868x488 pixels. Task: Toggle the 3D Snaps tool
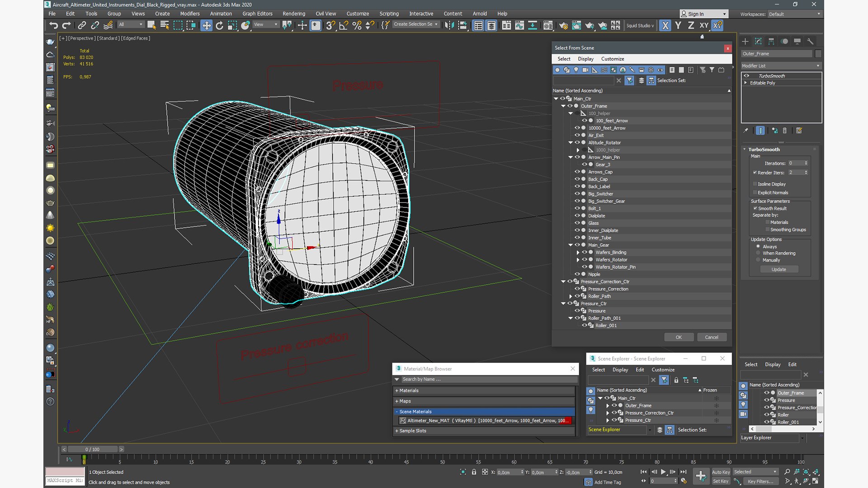331,25
